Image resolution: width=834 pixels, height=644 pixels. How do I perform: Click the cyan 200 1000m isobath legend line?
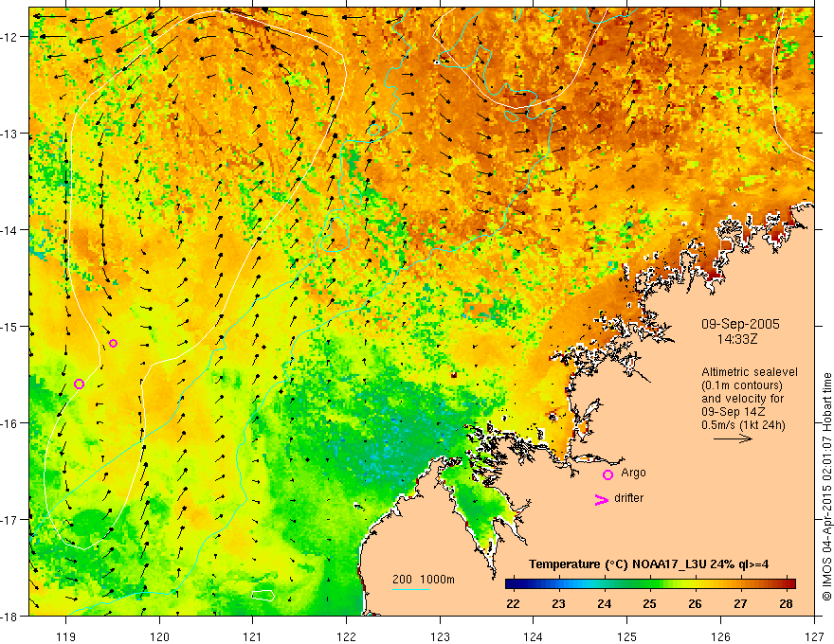(411, 589)
